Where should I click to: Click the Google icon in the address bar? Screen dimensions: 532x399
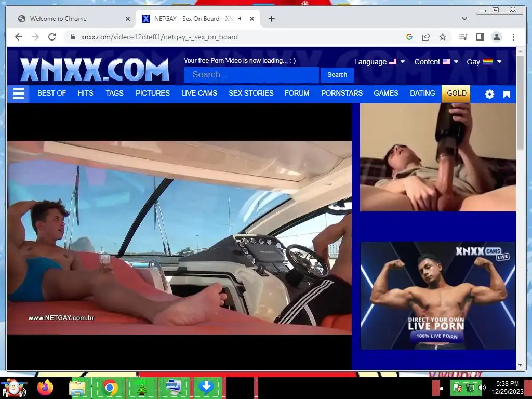pos(409,37)
